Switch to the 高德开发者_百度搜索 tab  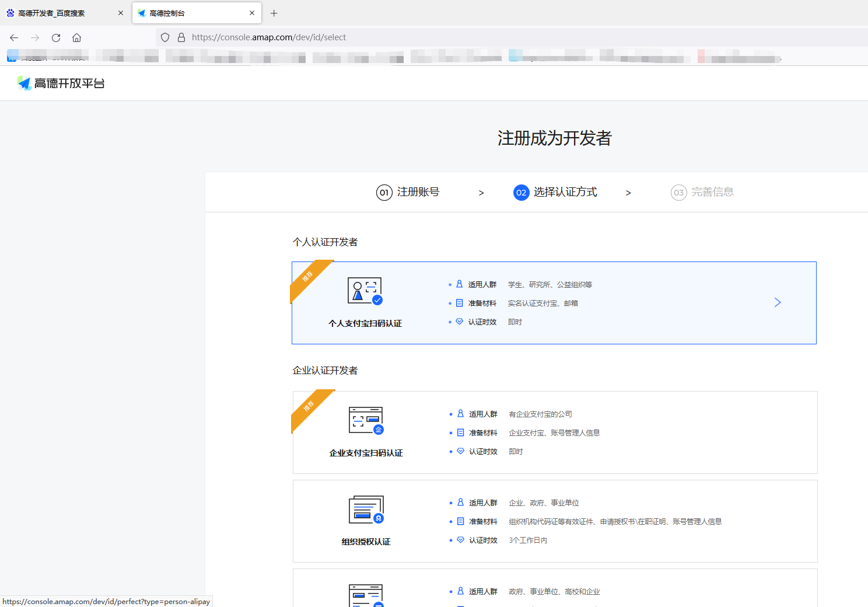[65, 13]
